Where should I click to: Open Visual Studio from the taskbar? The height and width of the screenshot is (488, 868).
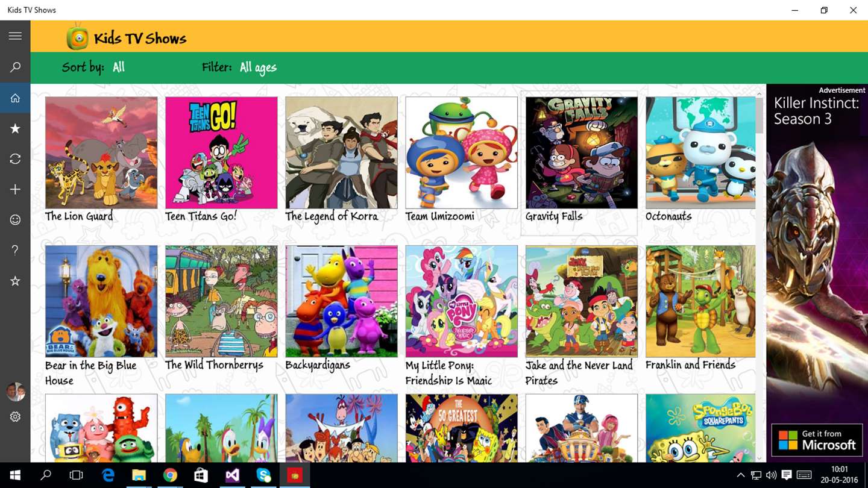click(x=232, y=475)
